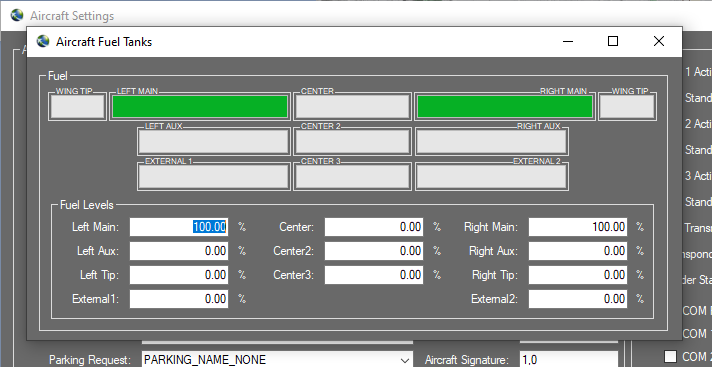Maximize the Aircraft Fuel Tanks window
The height and width of the screenshot is (367, 712).
(613, 41)
